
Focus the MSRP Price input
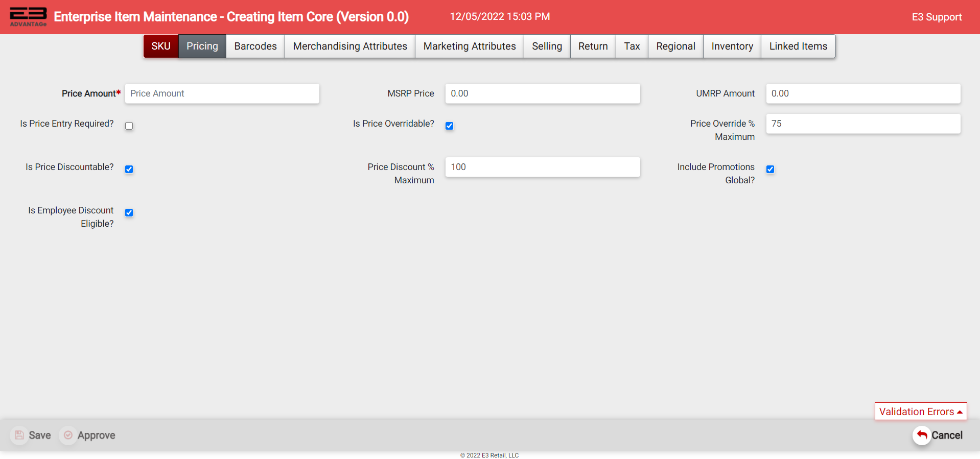542,94
